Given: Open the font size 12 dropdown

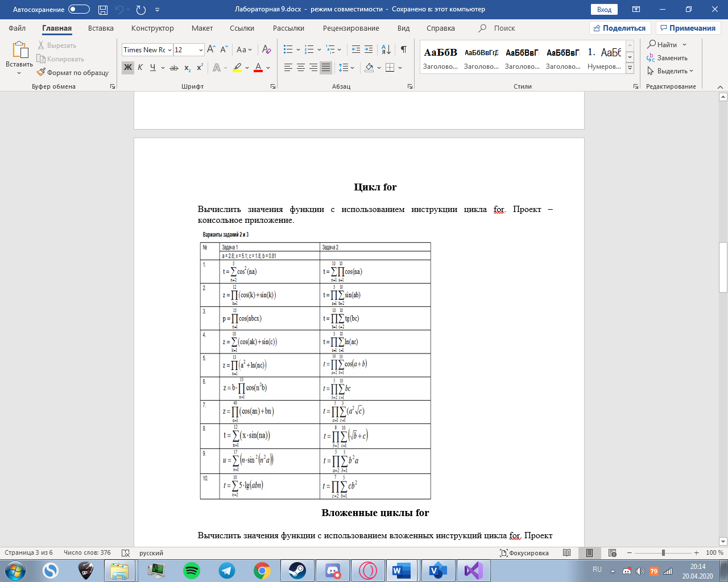Looking at the screenshot, I should point(201,50).
